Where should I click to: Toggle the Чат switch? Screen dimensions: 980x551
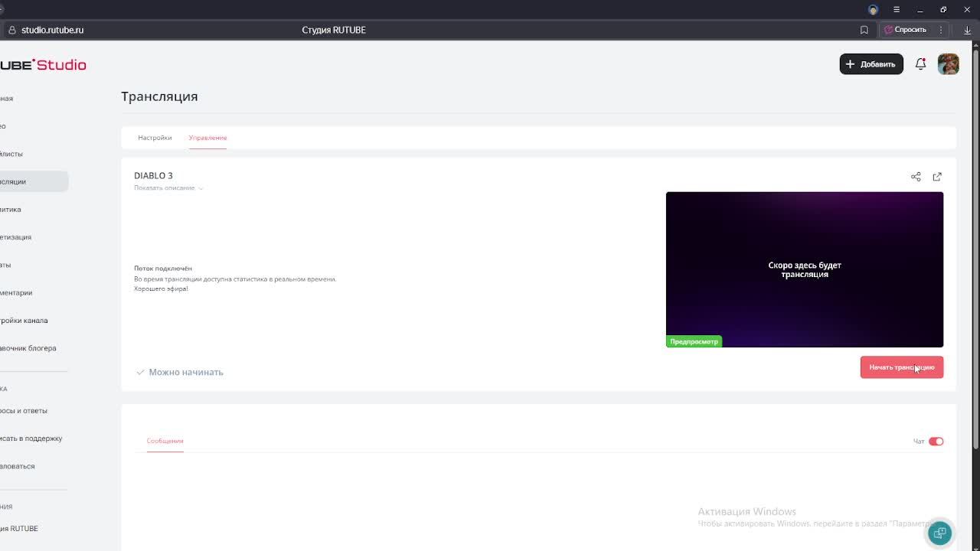tap(936, 442)
